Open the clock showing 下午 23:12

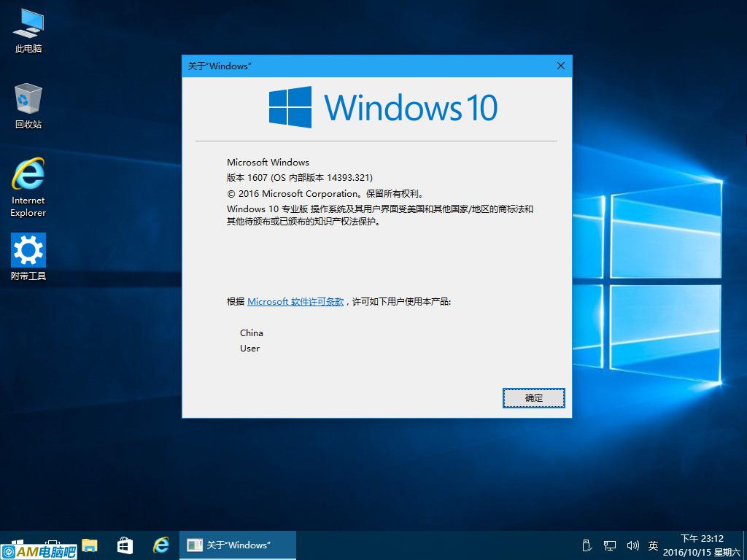click(x=702, y=545)
